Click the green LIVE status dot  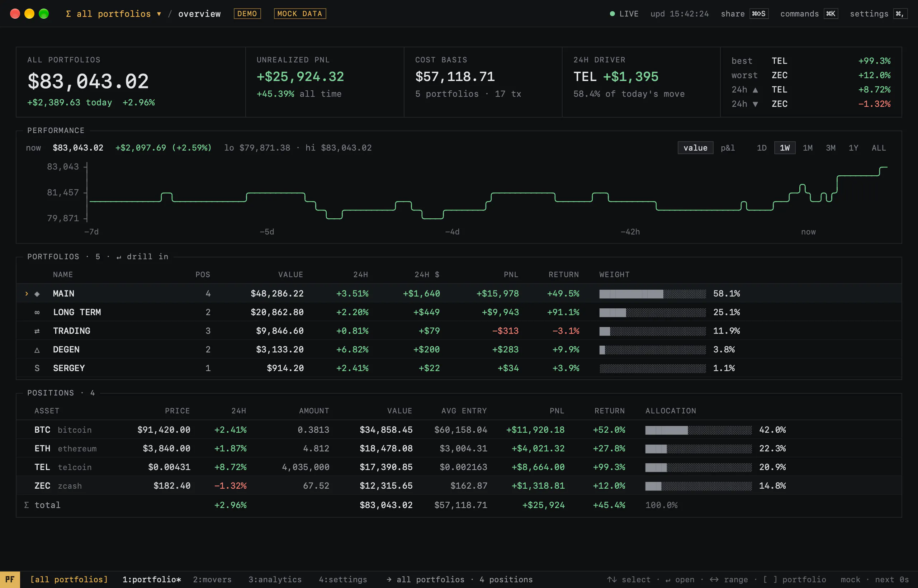click(x=612, y=14)
